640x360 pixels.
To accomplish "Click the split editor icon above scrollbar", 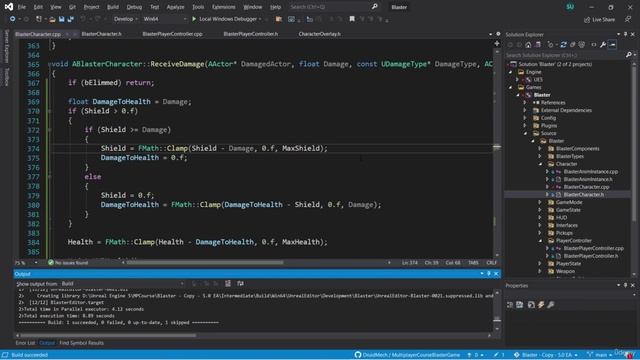I will (497, 43).
